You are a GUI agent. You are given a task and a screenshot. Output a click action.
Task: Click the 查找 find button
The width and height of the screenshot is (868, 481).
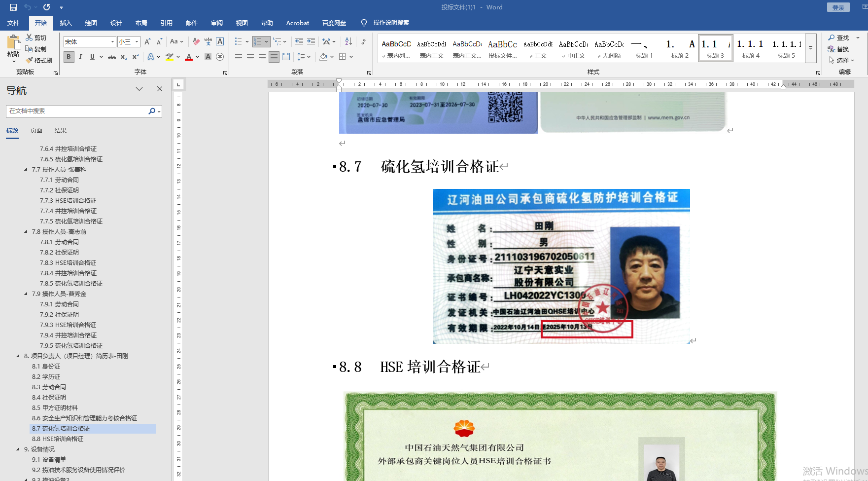[838, 38]
